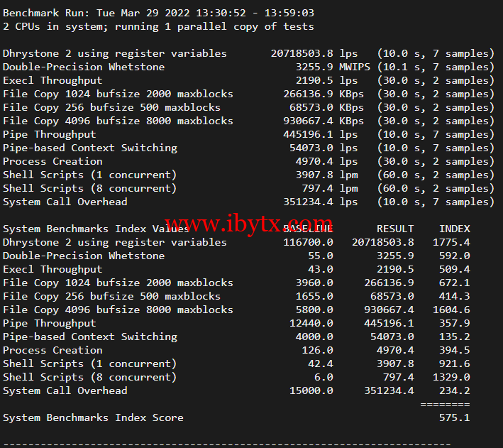Click the System Call Overhead baseline 15000.0

[308, 390]
